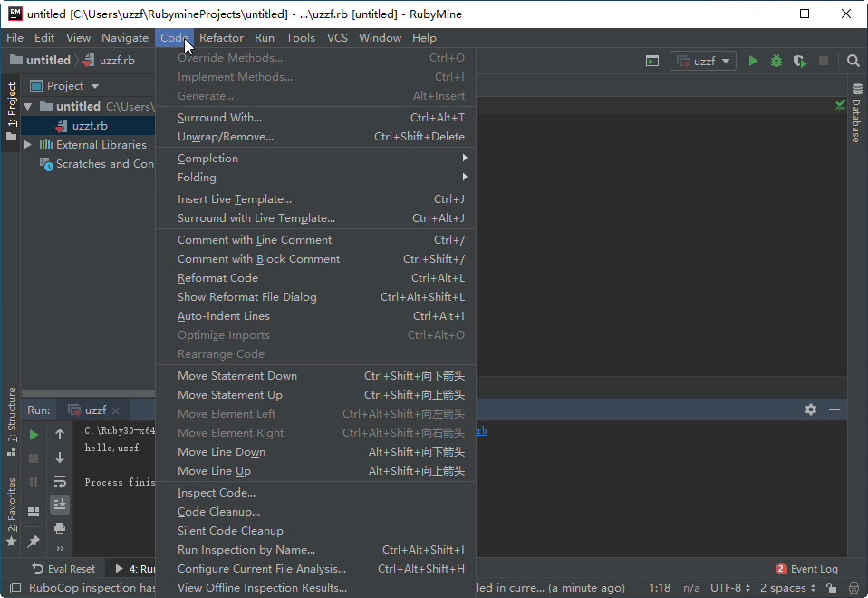Click stop icon in Run panel
Screen dimensions: 868x598
click(x=34, y=458)
